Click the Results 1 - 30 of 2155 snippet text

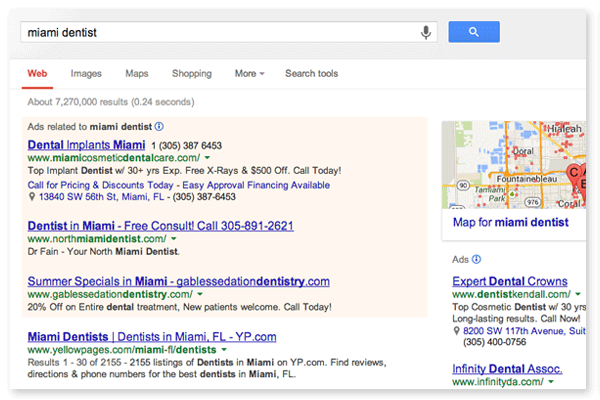pos(207,368)
